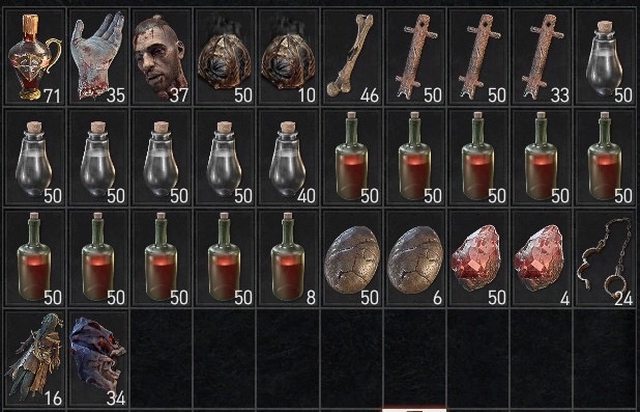This screenshot has width=640, height=412.
Task: Select the ribbed shell stack of 50
Action: point(225,57)
